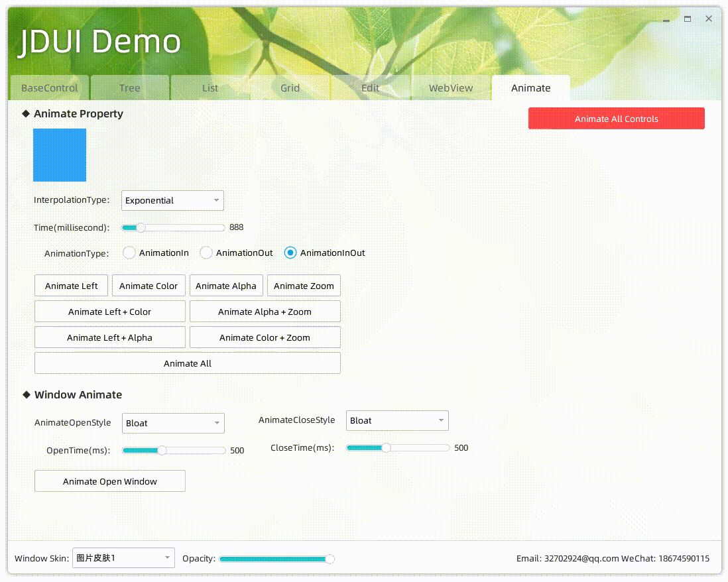
Task: Click the Animate Alpha + Zoom button
Action: pos(265,311)
